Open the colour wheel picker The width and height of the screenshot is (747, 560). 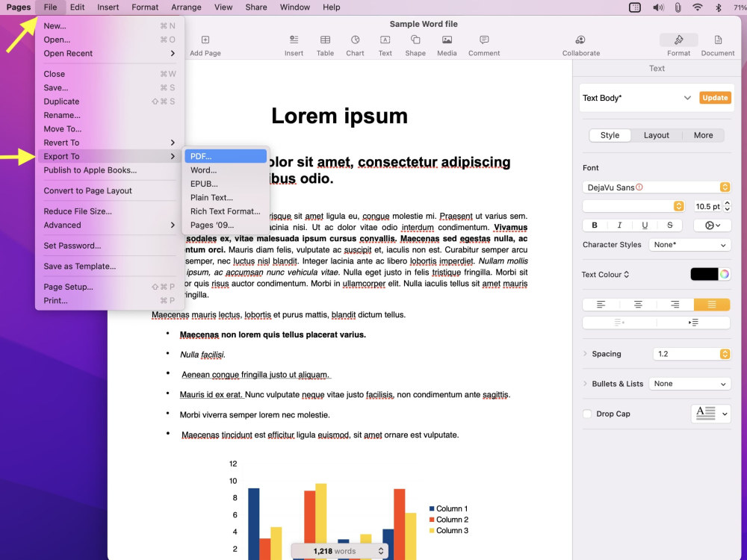coord(724,274)
